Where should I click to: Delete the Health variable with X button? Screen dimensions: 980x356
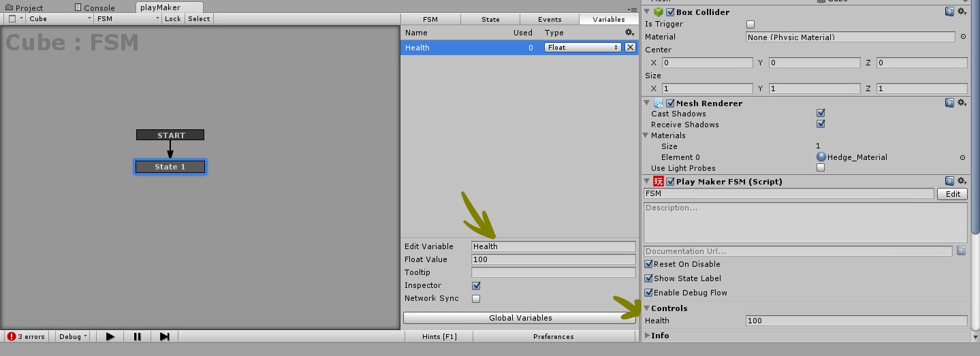[630, 47]
